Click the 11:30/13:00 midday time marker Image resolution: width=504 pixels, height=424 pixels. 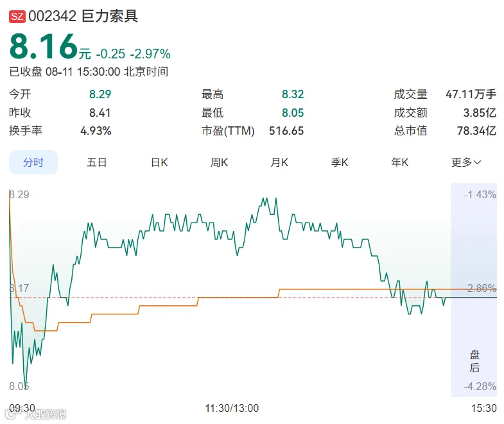pyautogui.click(x=232, y=408)
